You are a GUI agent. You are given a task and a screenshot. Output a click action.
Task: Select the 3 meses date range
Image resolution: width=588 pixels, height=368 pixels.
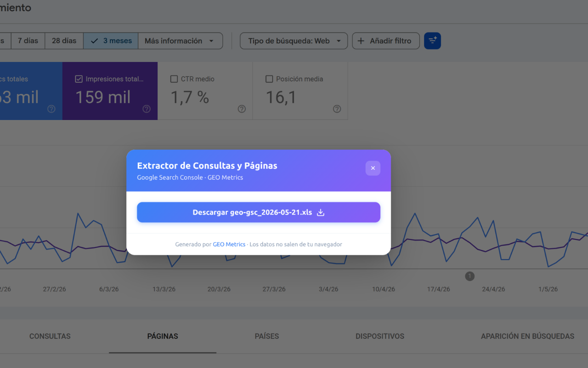coord(111,41)
